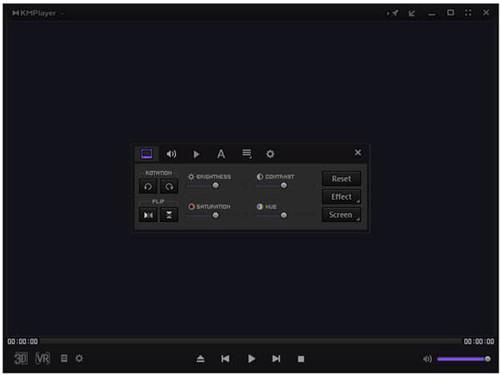Open the Effect dropdown button
The image size is (500, 375).
[x=341, y=197]
